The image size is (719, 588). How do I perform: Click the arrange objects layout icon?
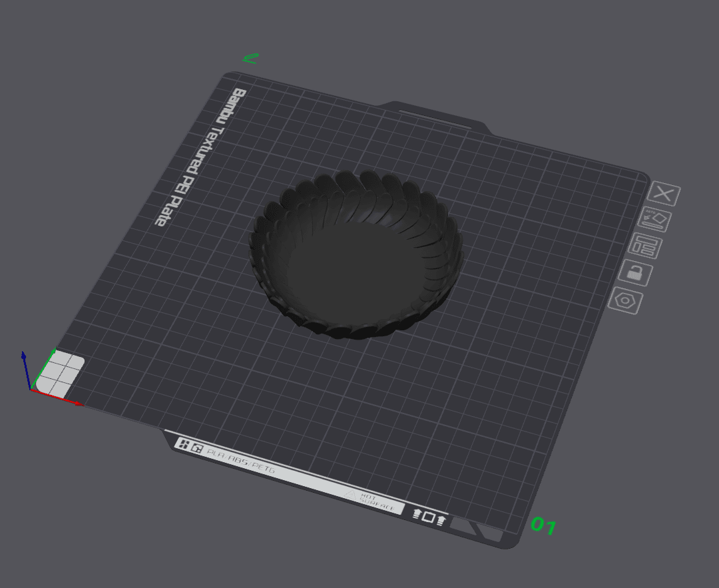click(644, 246)
